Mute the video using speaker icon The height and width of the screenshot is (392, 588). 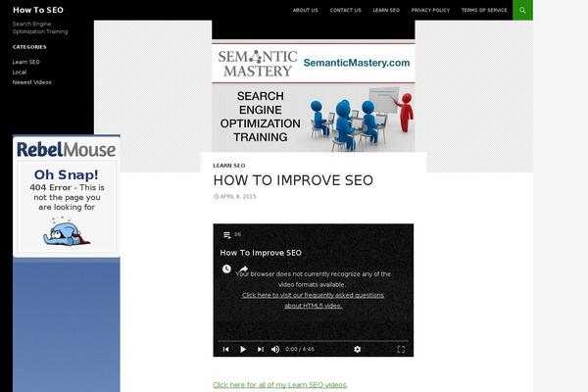275,349
